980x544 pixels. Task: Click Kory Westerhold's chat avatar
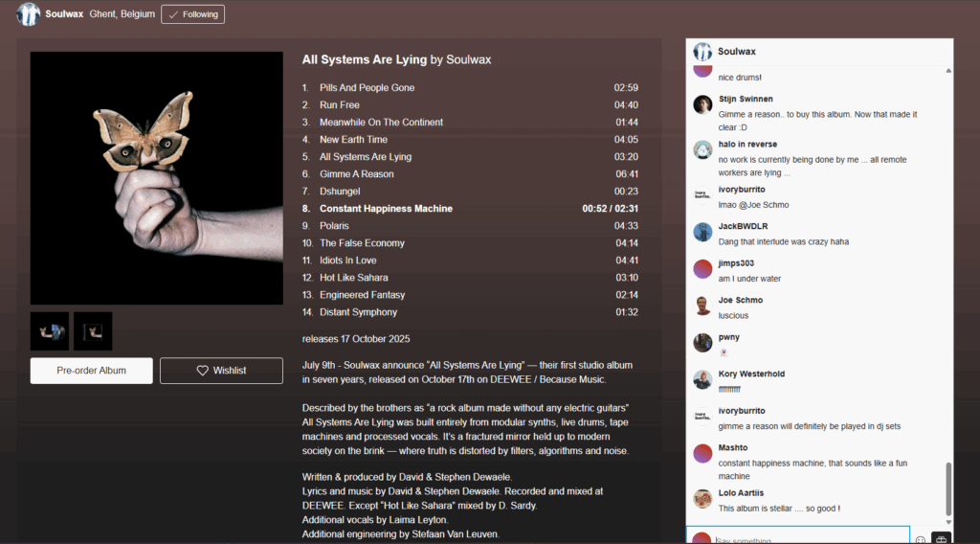click(702, 379)
